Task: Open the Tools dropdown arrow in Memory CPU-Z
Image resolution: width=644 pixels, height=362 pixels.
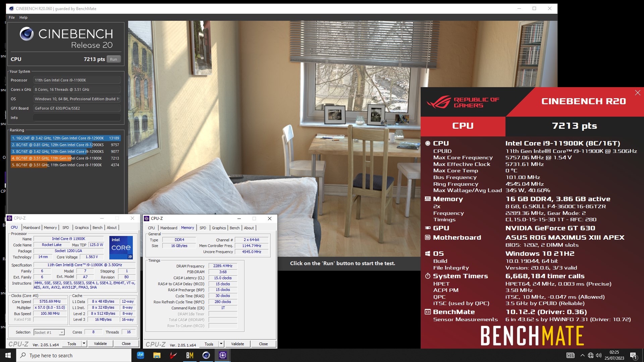Action: click(221, 344)
